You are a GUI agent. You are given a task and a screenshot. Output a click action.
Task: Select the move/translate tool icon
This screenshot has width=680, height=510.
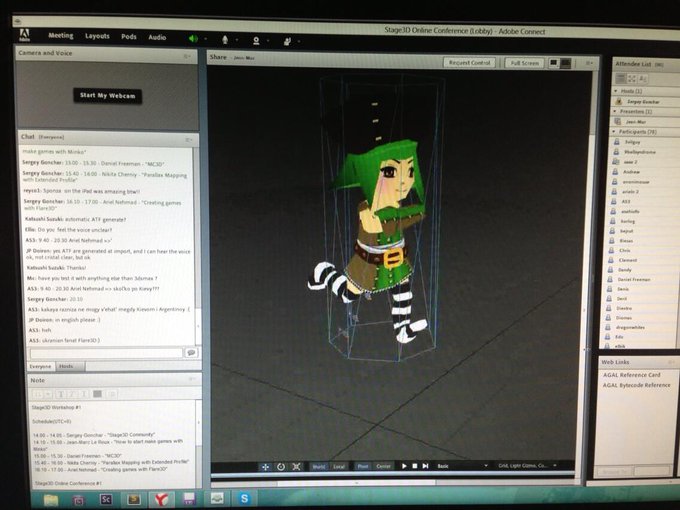click(265, 467)
